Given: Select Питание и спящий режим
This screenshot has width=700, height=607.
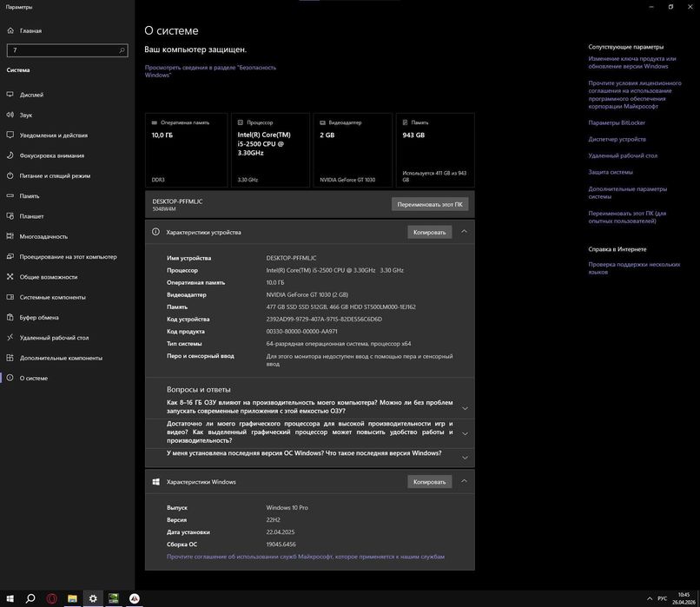Looking at the screenshot, I should coord(68,175).
